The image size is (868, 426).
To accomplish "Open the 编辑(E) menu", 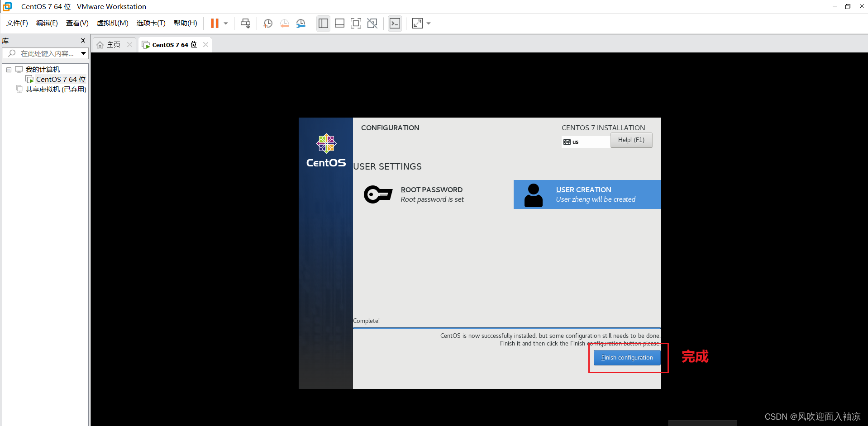I will pyautogui.click(x=47, y=23).
